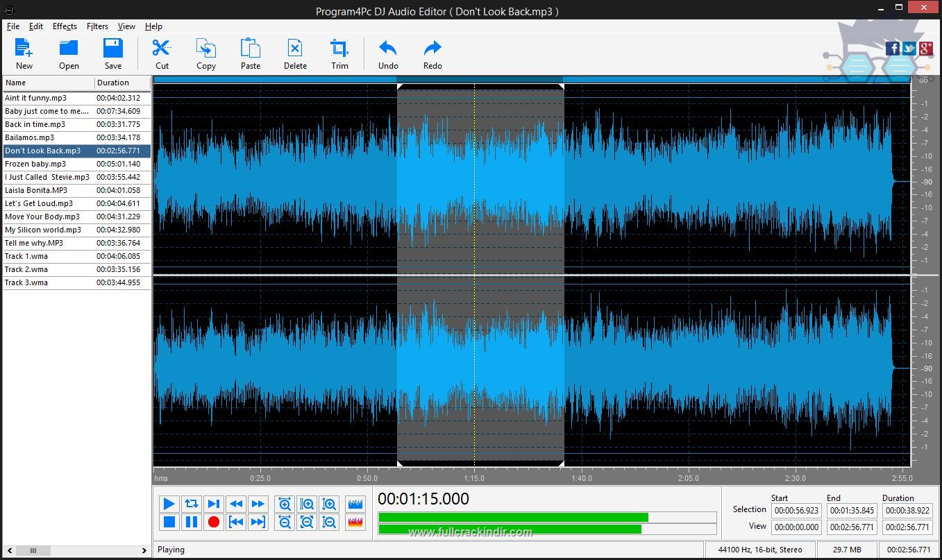
Task: Copy the selected audio region
Action: [x=206, y=53]
